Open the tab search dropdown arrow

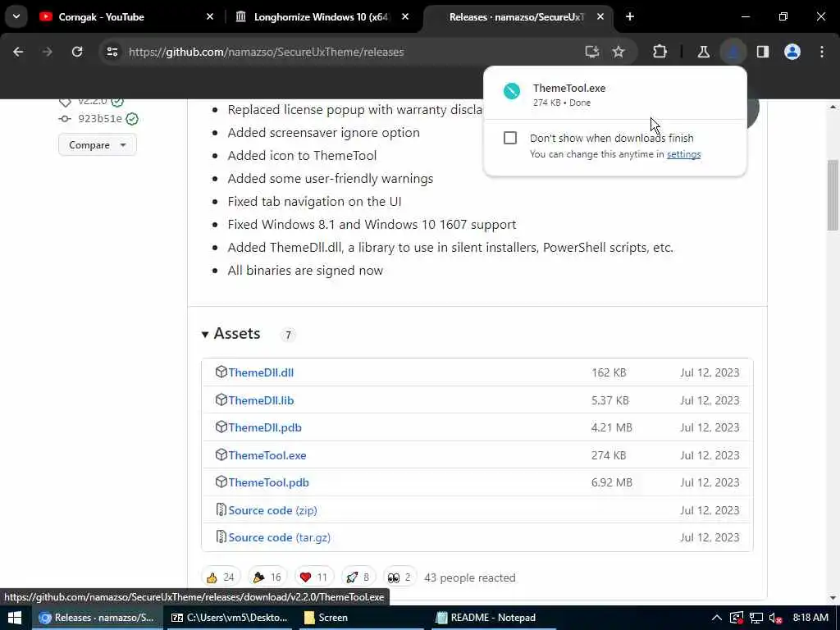16,16
